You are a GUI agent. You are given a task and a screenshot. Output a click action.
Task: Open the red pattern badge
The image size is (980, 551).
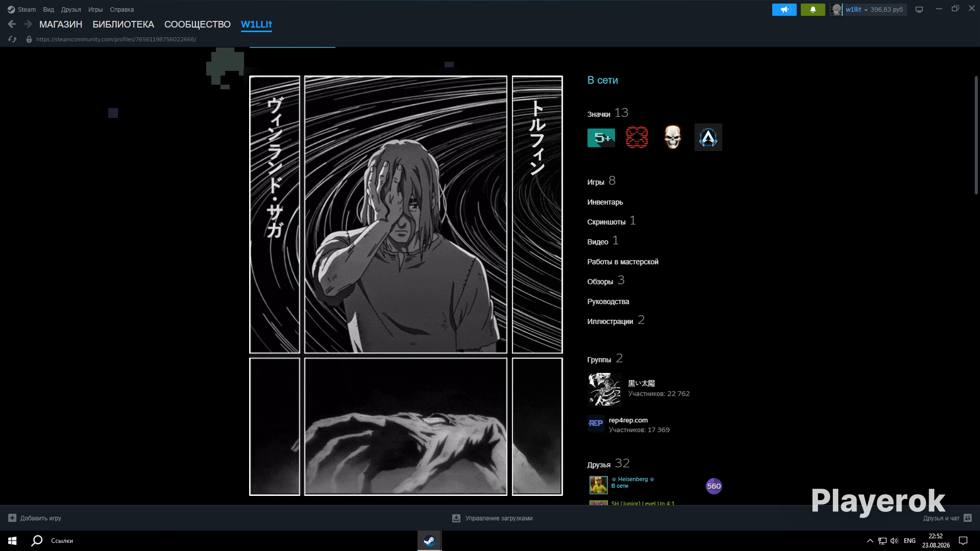pyautogui.click(x=637, y=138)
